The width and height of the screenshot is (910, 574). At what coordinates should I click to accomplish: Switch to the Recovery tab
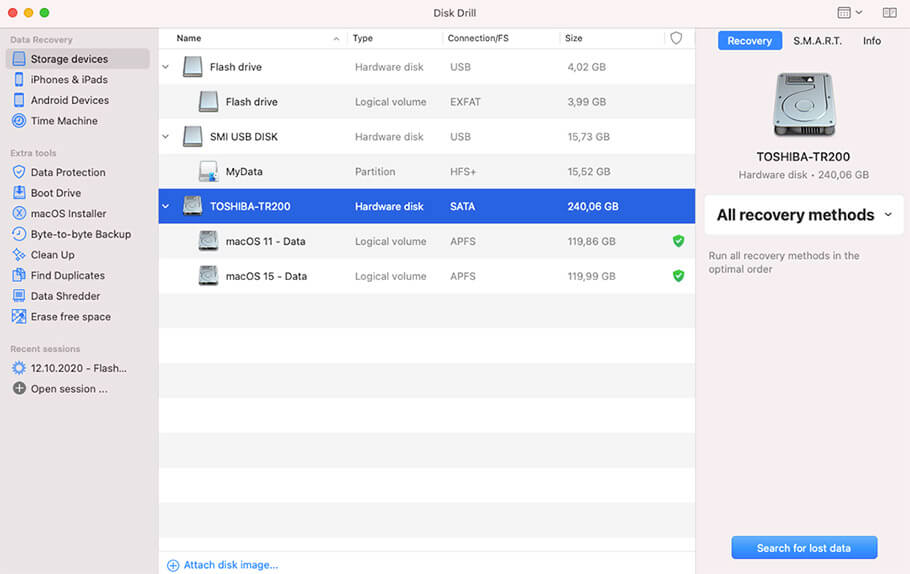point(749,41)
